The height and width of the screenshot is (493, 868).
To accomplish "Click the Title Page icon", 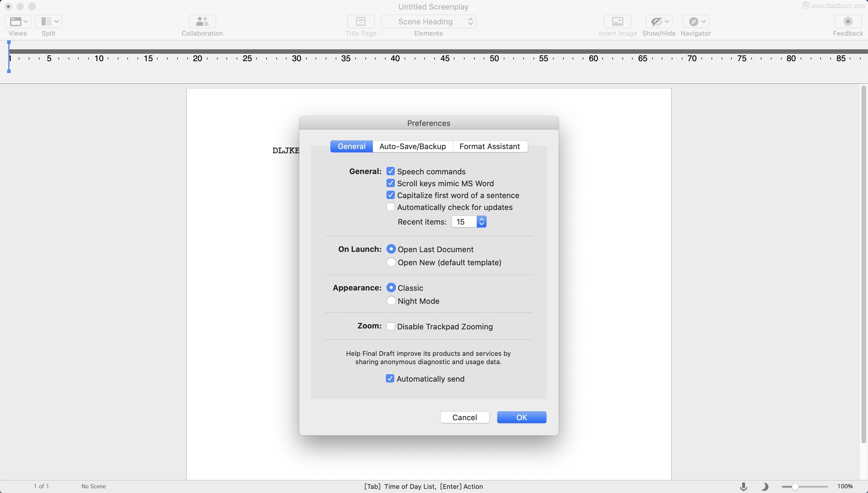I will [x=361, y=21].
